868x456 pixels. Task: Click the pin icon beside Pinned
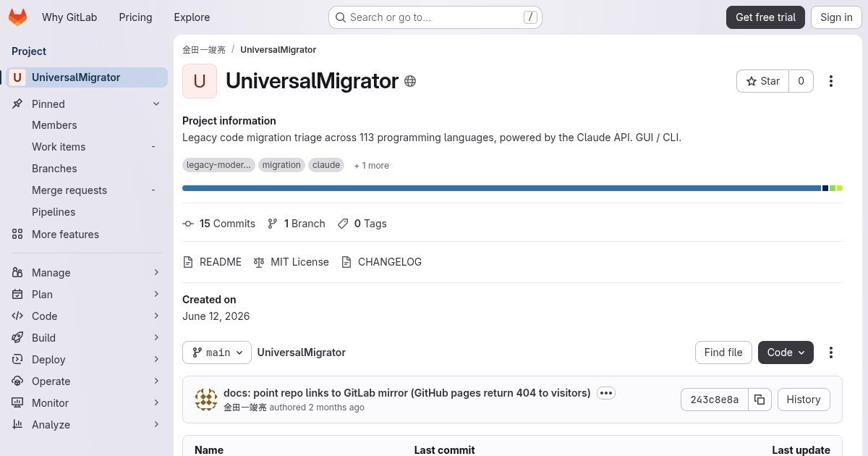(x=17, y=104)
